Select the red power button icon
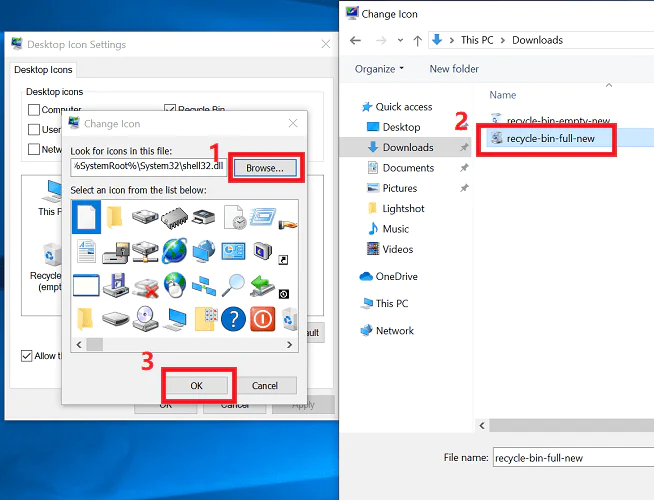 click(262, 319)
